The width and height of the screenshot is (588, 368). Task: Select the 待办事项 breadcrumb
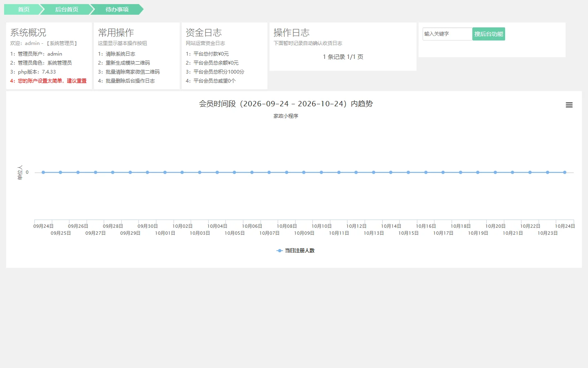[117, 9]
